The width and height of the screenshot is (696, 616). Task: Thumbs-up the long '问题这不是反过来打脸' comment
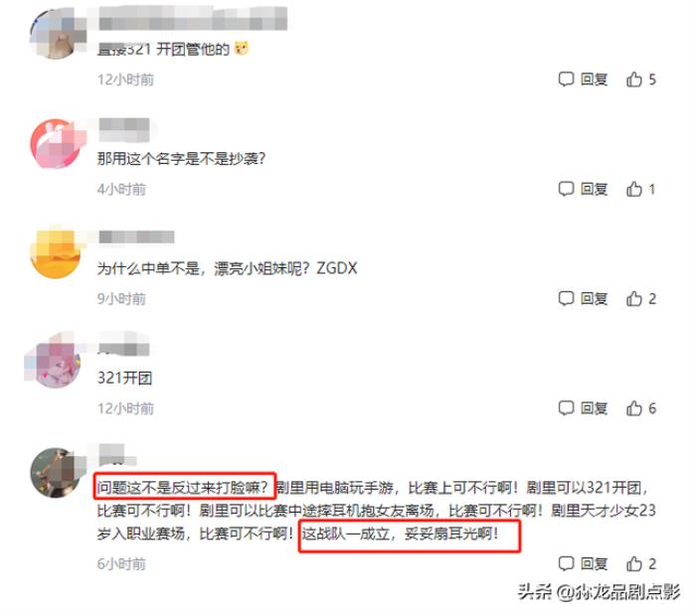click(x=634, y=563)
